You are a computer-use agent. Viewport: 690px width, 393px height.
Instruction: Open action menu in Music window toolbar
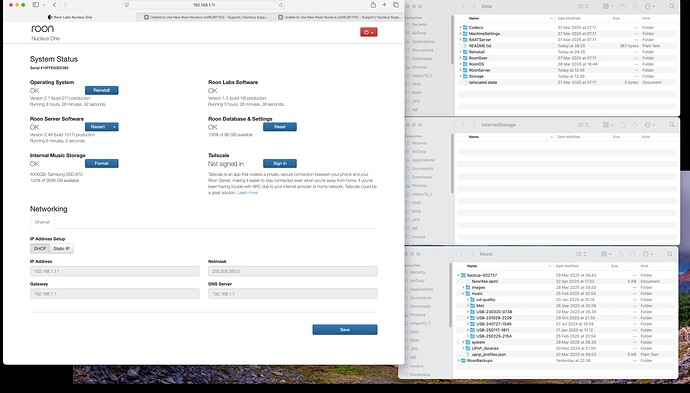[x=647, y=254]
